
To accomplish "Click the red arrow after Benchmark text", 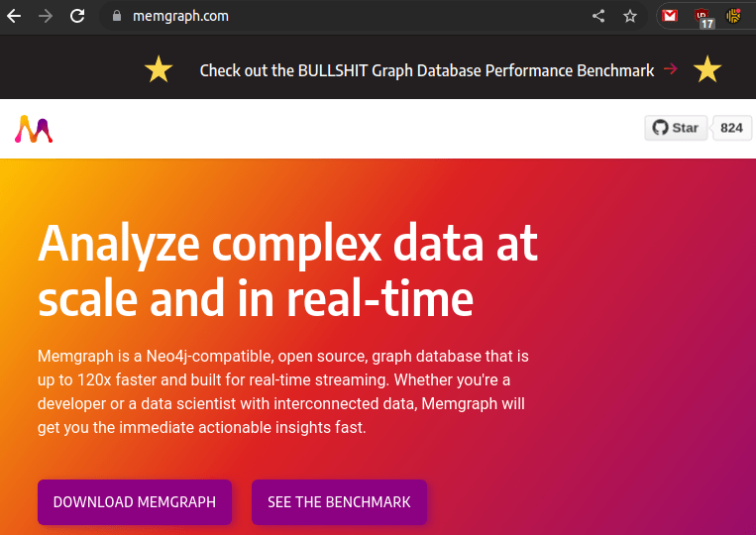I will click(x=671, y=69).
